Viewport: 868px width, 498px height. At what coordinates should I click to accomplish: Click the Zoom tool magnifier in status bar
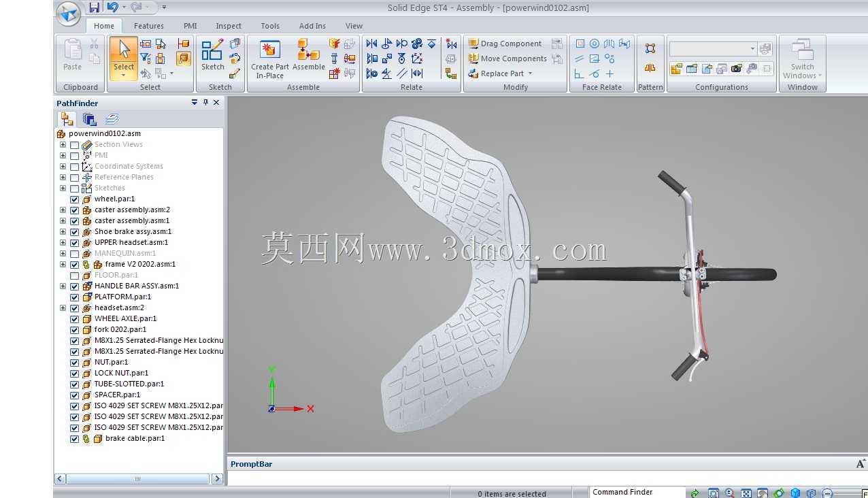[729, 493]
